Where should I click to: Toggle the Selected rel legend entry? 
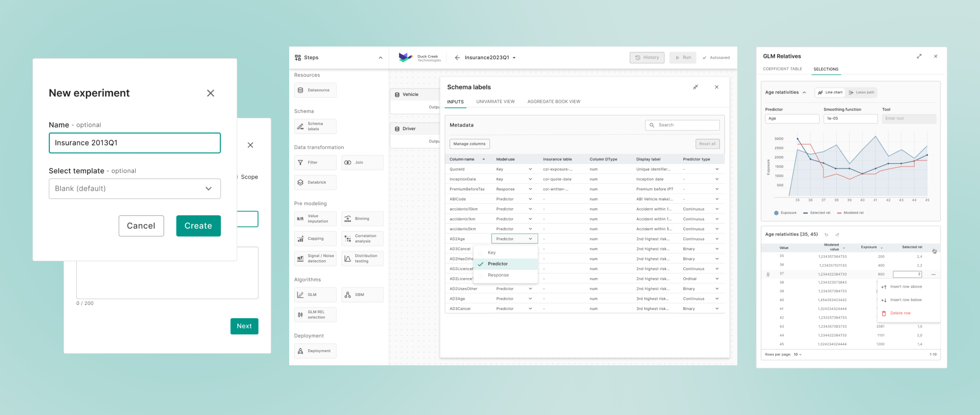817,213
